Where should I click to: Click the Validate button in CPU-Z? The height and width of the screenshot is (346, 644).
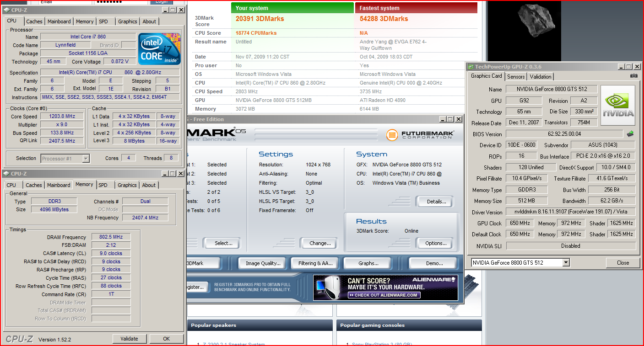[x=129, y=339]
